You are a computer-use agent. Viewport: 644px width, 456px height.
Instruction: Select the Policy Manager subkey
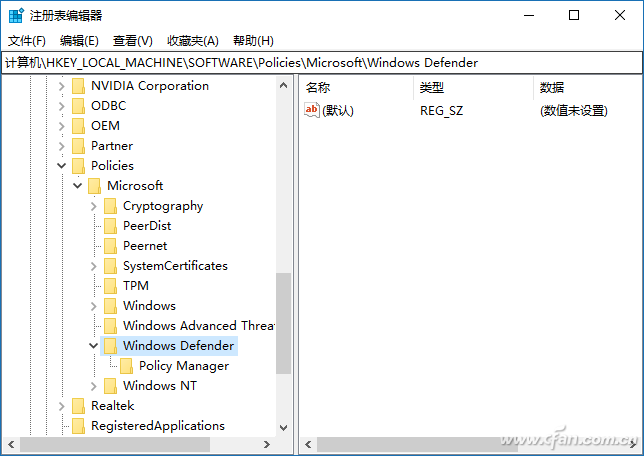[x=184, y=366]
